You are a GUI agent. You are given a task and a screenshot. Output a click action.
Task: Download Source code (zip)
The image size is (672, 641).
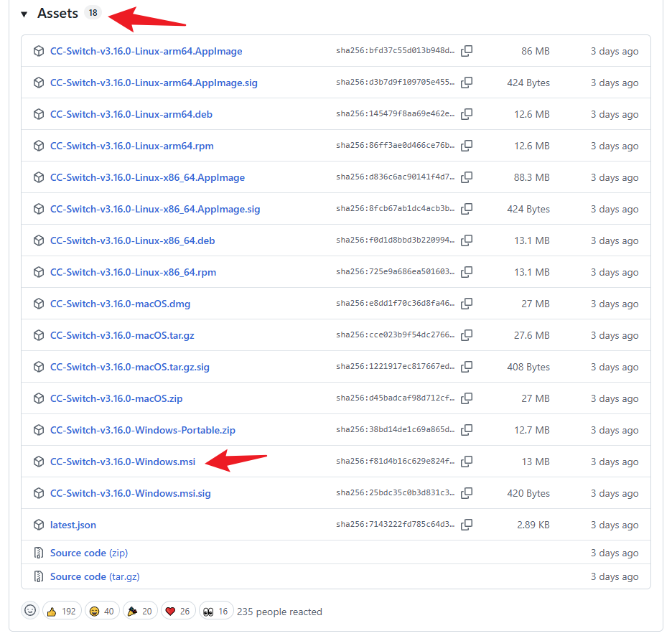[89, 553]
